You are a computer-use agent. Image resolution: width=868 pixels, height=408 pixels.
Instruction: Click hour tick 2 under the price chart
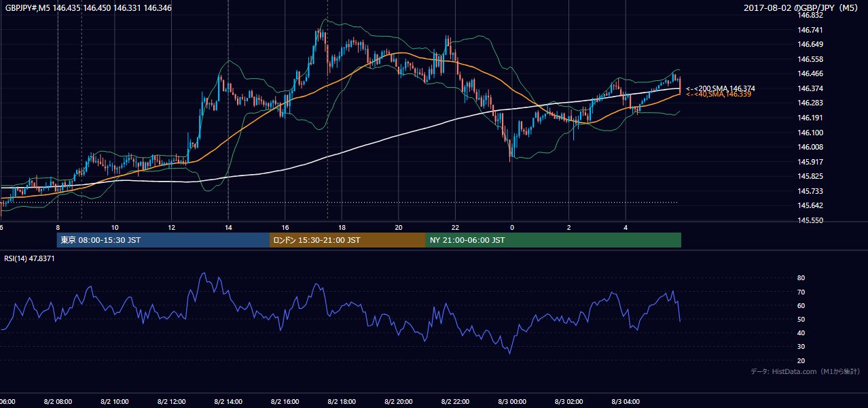pyautogui.click(x=569, y=227)
